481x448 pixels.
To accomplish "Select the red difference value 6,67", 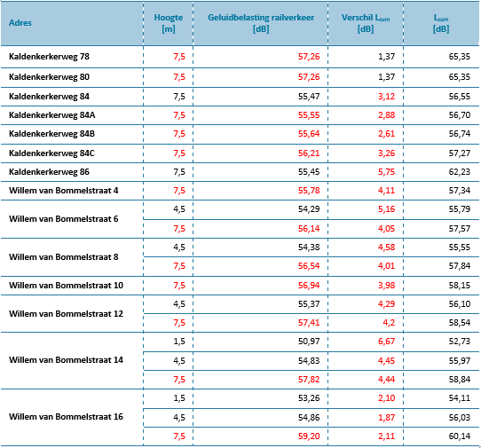I will (x=386, y=342).
